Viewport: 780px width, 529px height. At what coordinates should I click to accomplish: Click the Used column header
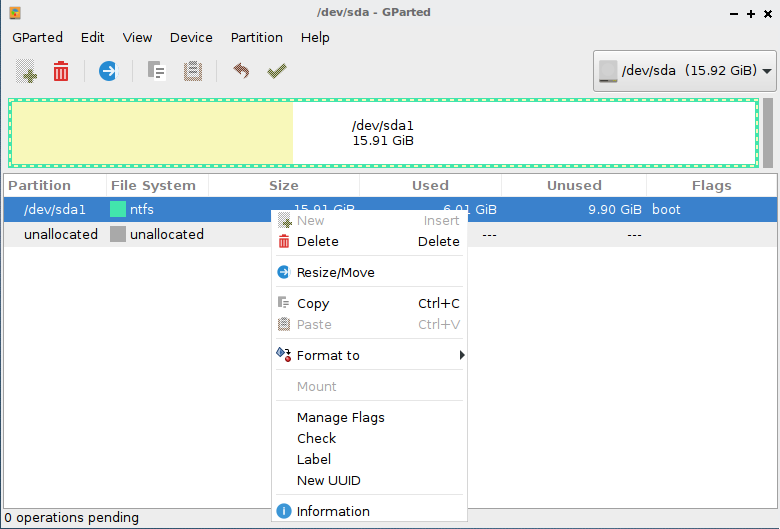click(x=430, y=186)
